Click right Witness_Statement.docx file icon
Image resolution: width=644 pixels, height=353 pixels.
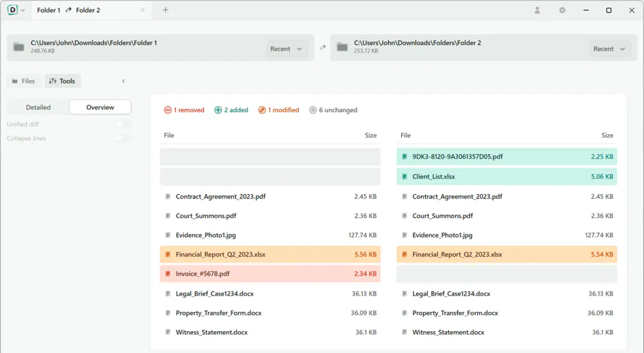pyautogui.click(x=404, y=332)
